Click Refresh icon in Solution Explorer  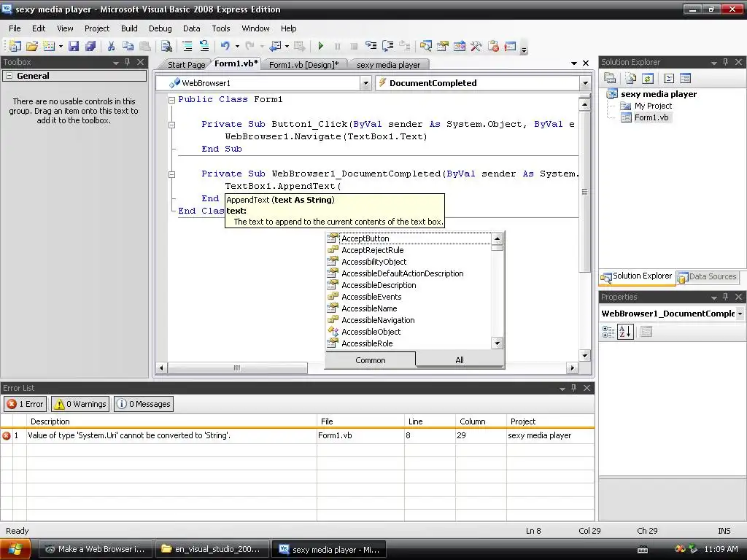tap(648, 78)
